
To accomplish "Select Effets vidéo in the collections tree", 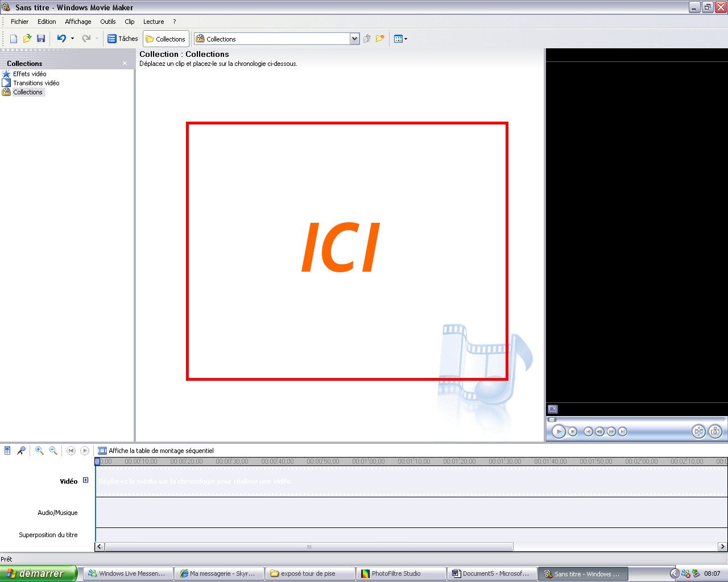I will 30,74.
